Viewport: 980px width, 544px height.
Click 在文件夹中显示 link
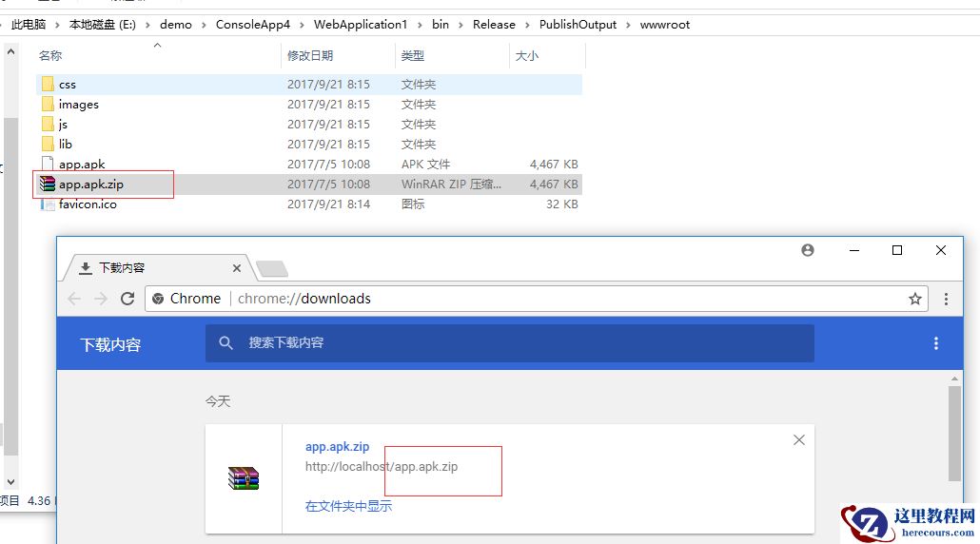point(348,506)
